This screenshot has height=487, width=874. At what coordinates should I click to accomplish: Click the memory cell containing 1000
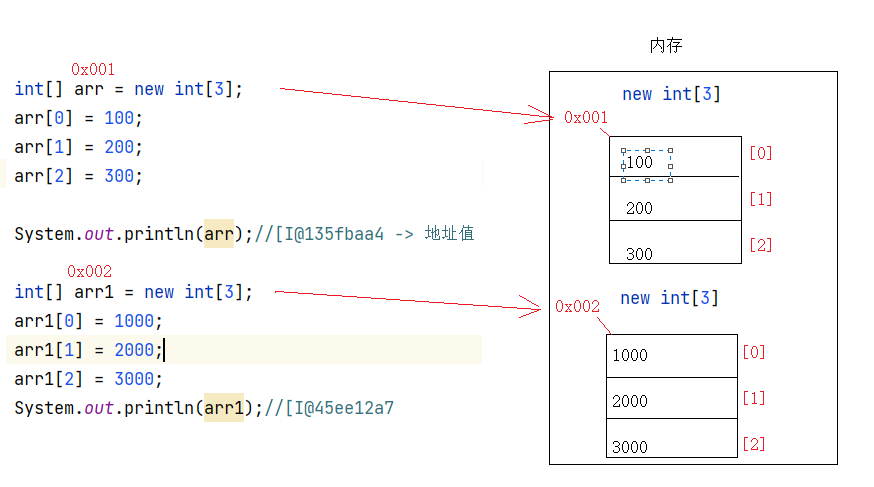click(x=671, y=355)
